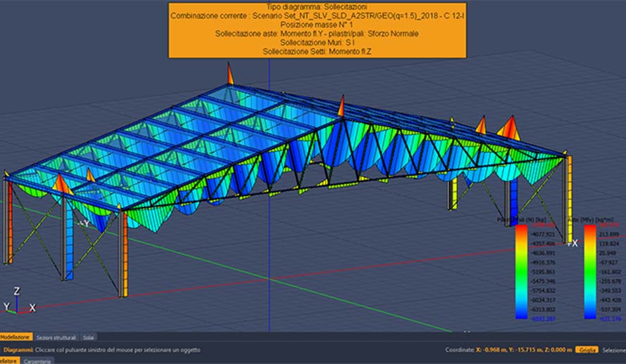Click the Y axis label of the triad

tap(6, 307)
